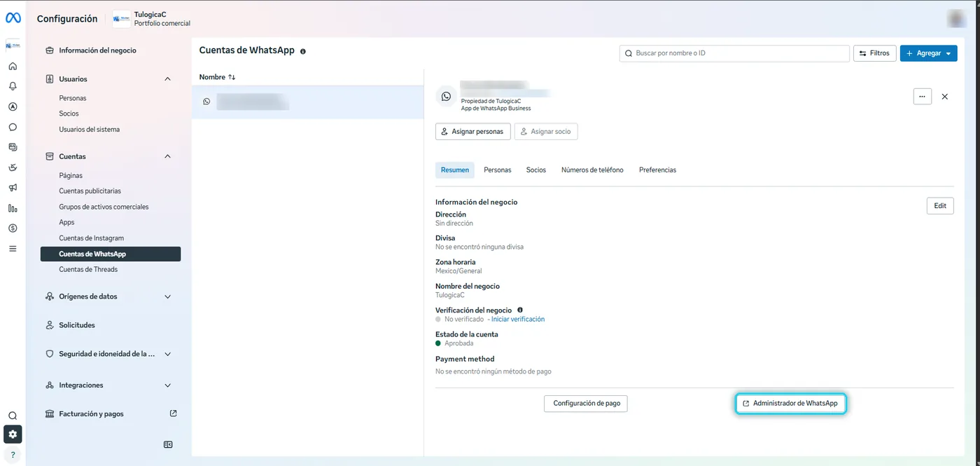Screen dimensions: 980x466
Task: Open the bar chart icon in left rail
Action: (x=13, y=208)
